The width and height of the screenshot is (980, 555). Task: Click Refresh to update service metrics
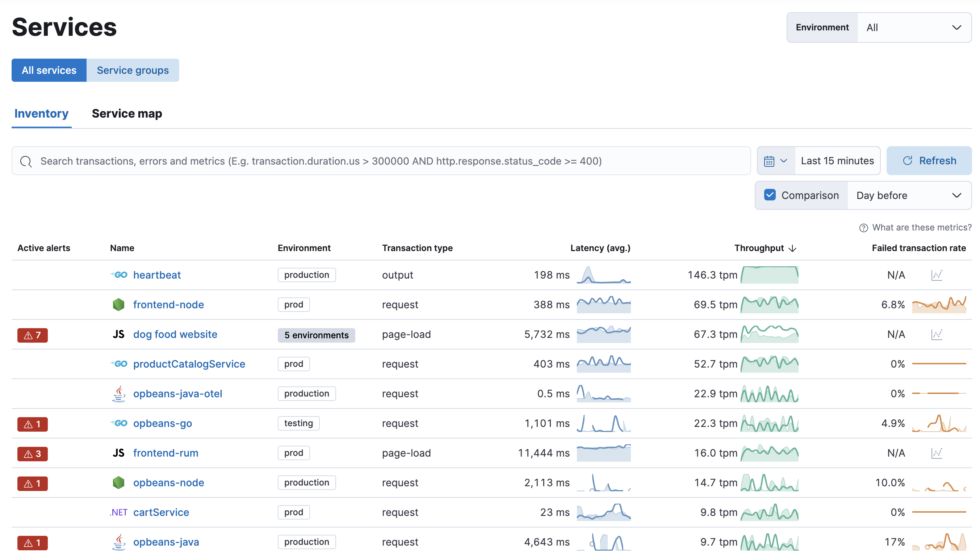coord(930,161)
